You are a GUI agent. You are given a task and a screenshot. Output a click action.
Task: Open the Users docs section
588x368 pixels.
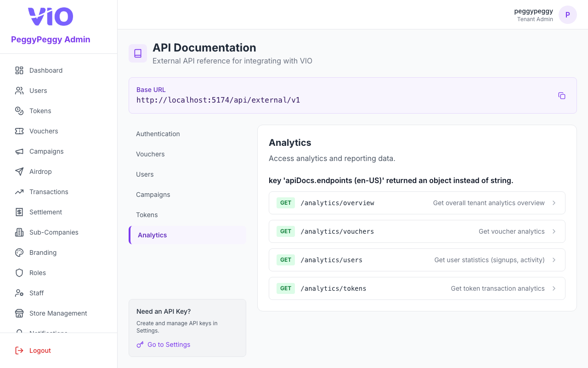187,174
